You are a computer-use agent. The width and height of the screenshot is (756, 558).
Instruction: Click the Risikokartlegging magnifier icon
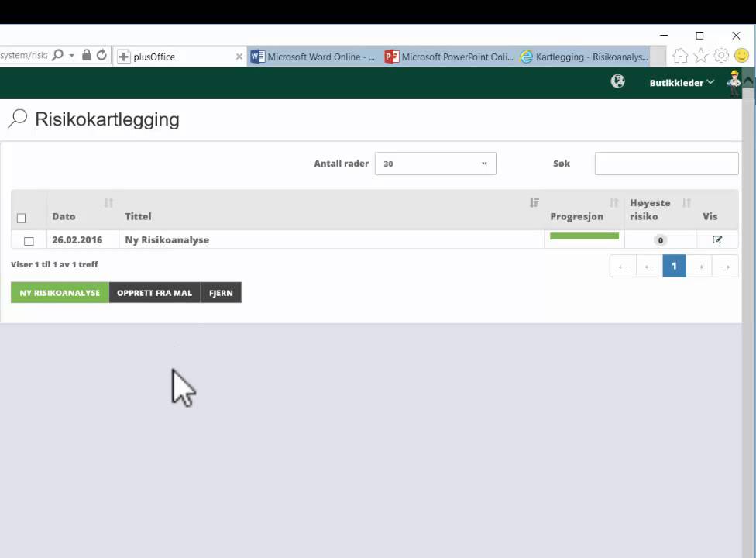(x=18, y=119)
